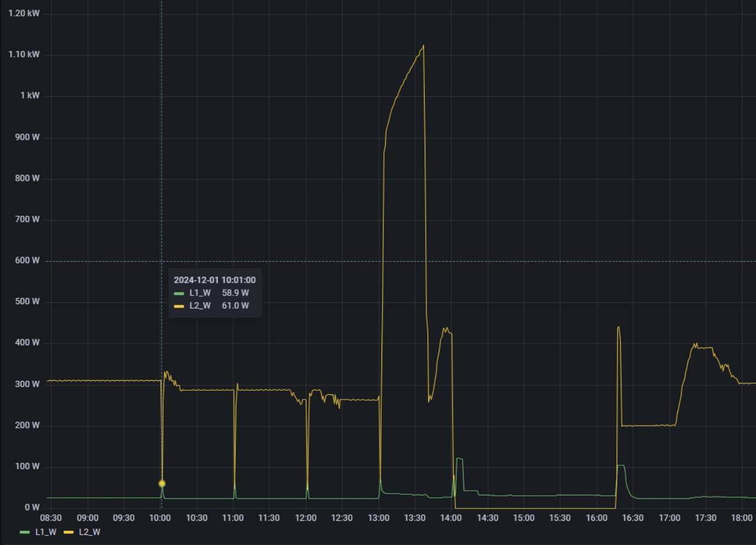Click the 14:00 time axis label

click(x=451, y=518)
